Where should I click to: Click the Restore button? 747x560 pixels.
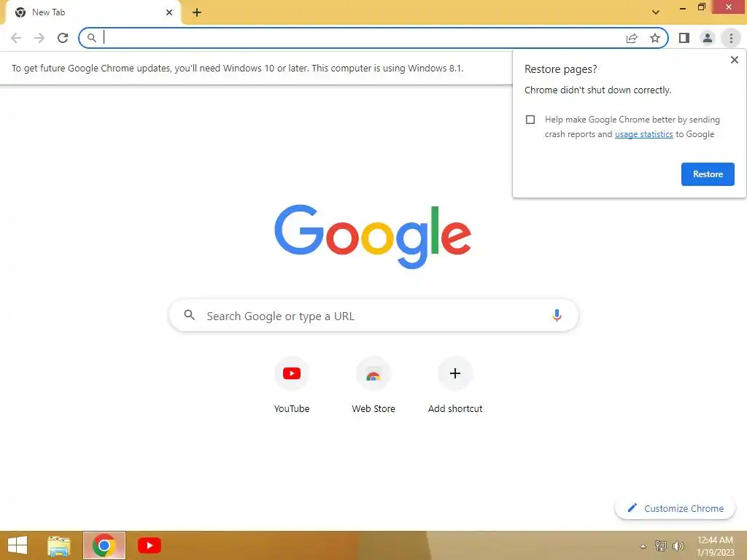coord(708,174)
